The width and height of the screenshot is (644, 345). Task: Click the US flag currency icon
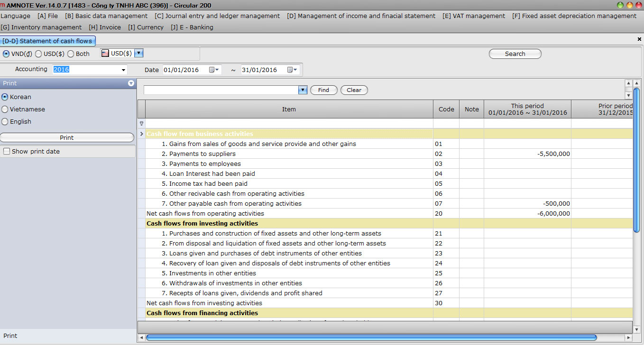pos(105,54)
